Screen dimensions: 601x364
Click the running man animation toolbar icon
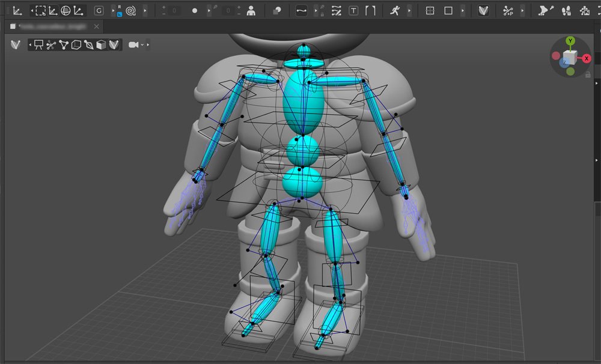pyautogui.click(x=394, y=10)
